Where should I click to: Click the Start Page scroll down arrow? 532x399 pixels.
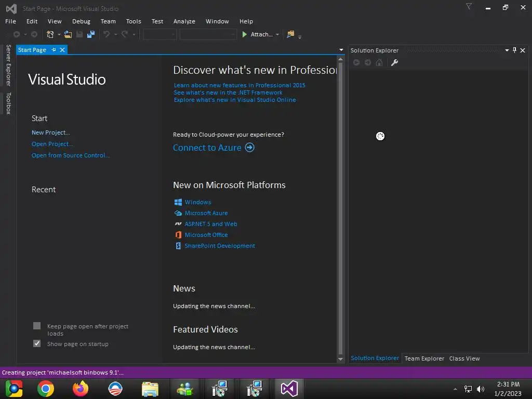click(x=341, y=360)
